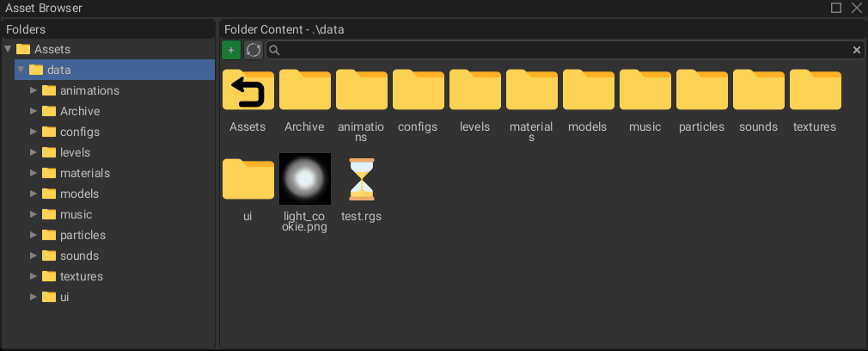
Task: Open the Archive folder in the content grid
Action: point(304,90)
